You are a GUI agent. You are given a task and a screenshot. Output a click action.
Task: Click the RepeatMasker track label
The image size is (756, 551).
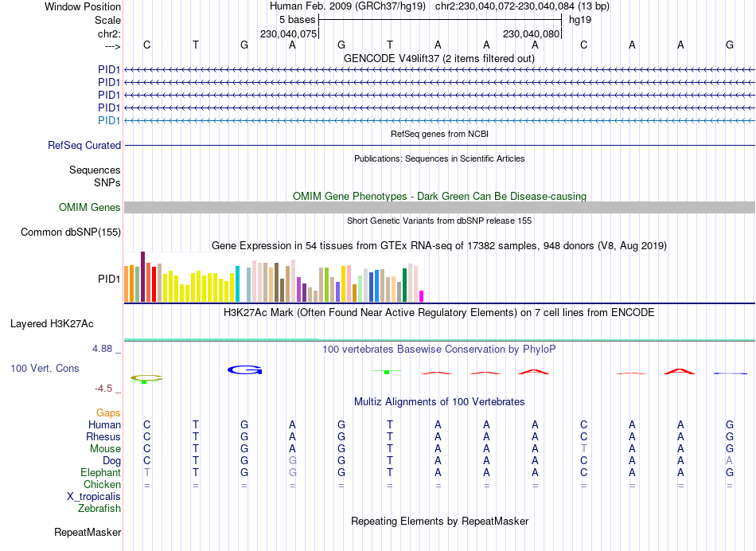tap(88, 532)
